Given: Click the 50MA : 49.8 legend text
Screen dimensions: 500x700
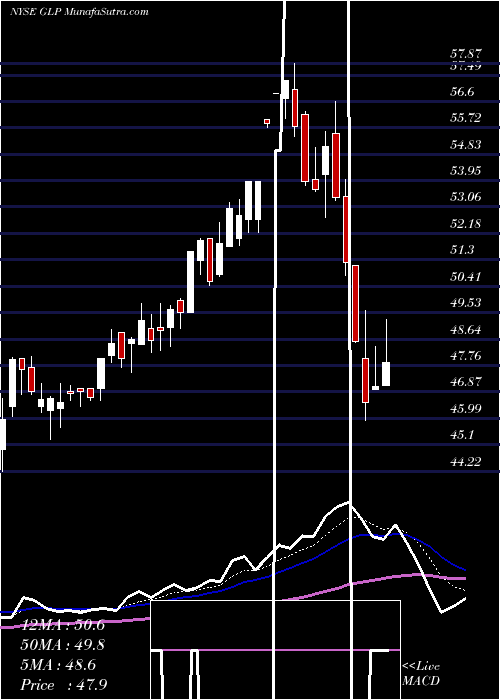Looking at the screenshot, I should (x=63, y=645).
